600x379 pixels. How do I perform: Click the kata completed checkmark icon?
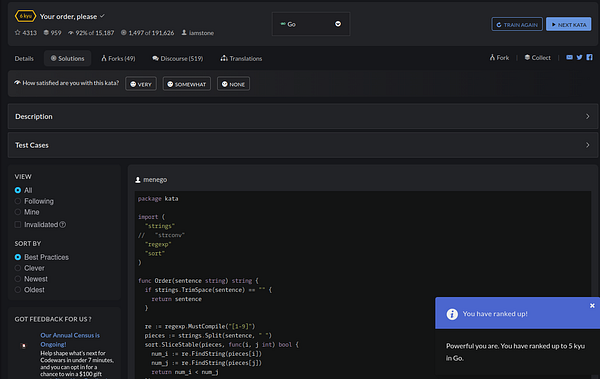(x=102, y=16)
